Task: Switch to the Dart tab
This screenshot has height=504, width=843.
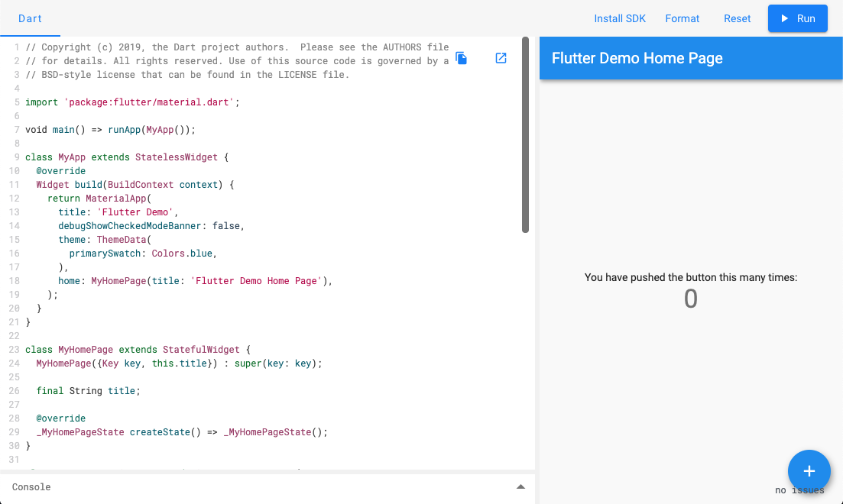Action: pos(30,18)
